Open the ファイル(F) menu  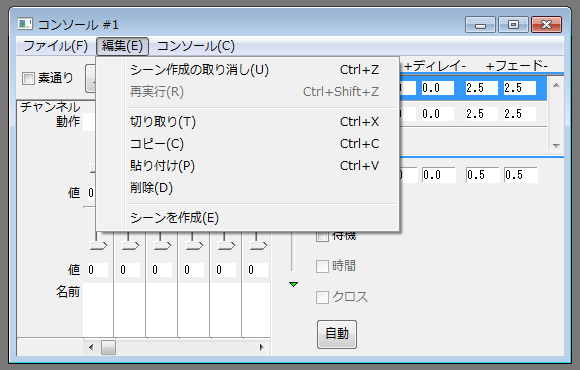coord(55,46)
